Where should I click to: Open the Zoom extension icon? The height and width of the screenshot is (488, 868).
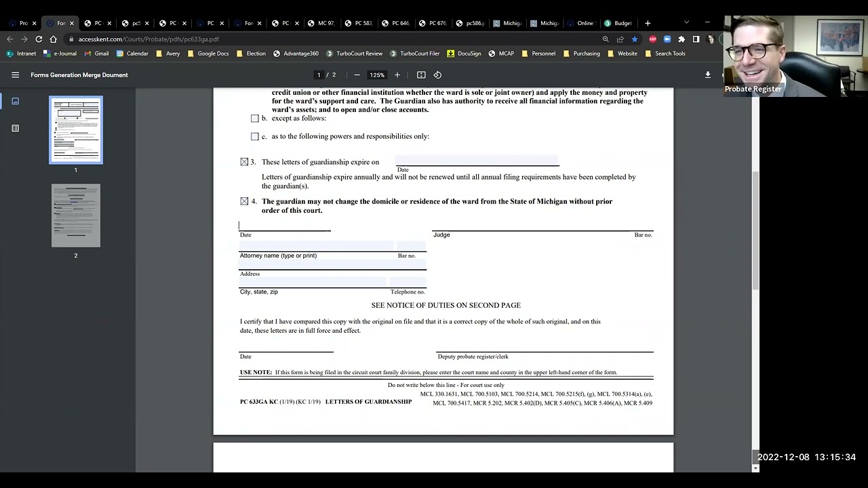pyautogui.click(x=667, y=39)
